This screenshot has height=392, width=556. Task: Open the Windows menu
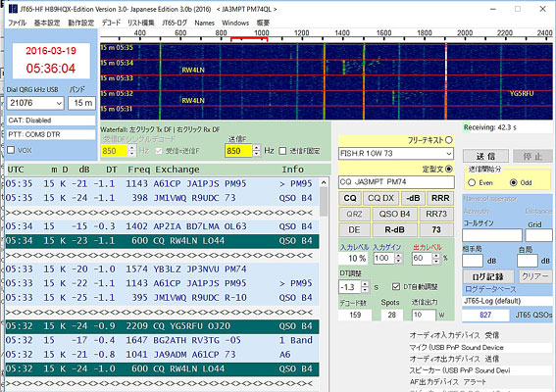pyautogui.click(x=235, y=24)
